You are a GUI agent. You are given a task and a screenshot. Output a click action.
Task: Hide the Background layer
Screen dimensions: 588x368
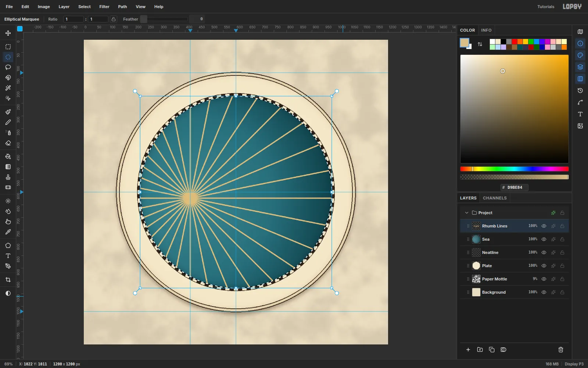pyautogui.click(x=544, y=292)
